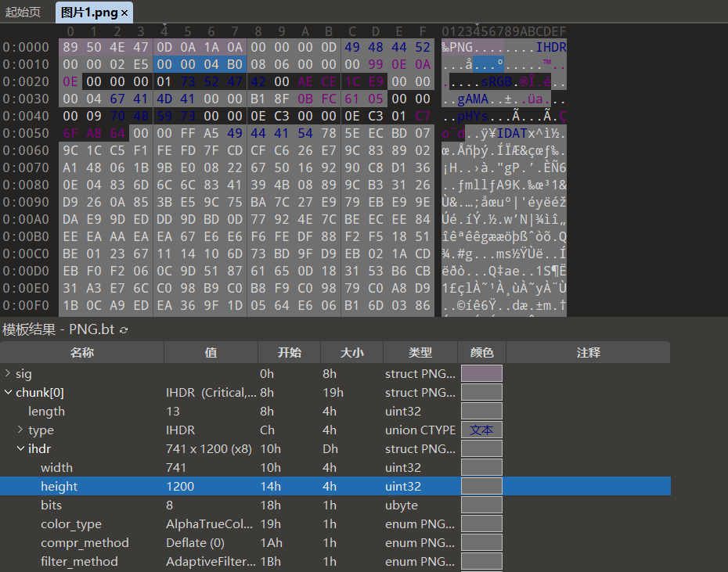Image resolution: width=728 pixels, height=572 pixels.
Task: Open the 文本 color swatch in type row
Action: coord(481,430)
